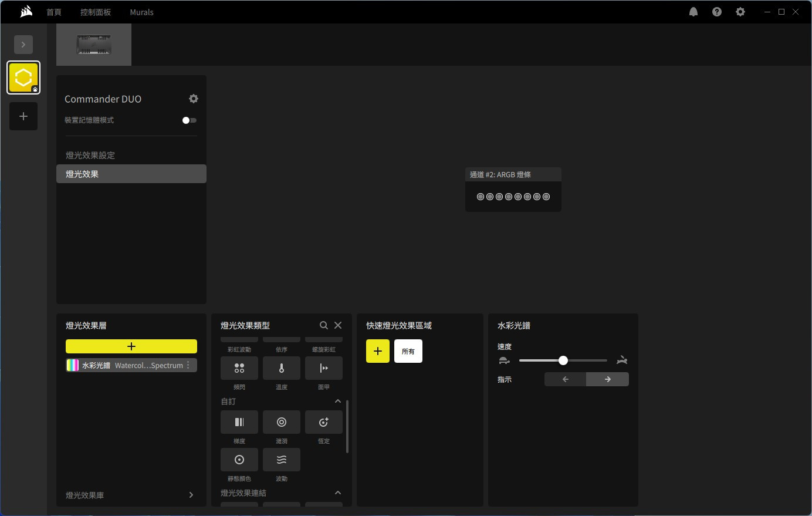Viewport: 812px width, 516px height.
Task: Select the 頻閃 strobe effect icon
Action: tap(239, 368)
